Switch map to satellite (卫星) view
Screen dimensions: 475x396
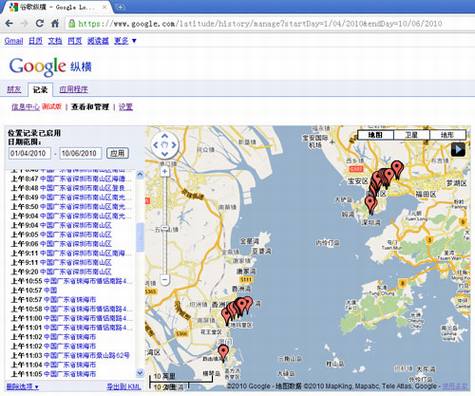point(411,135)
